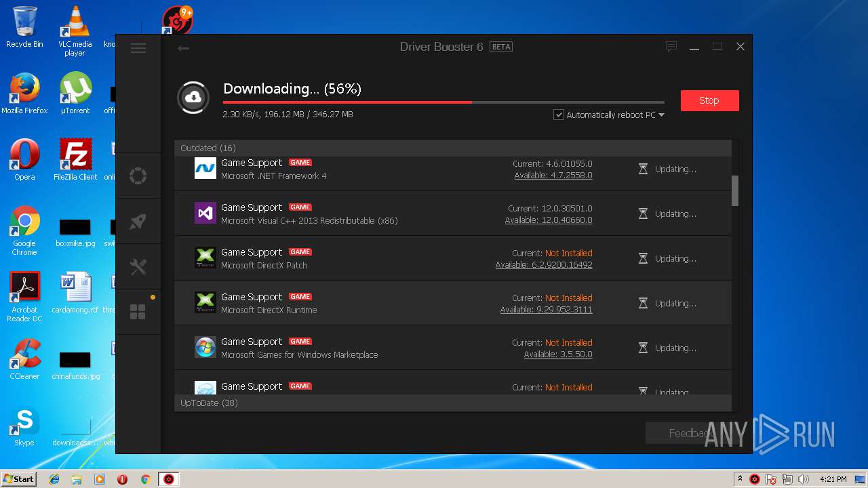The height and width of the screenshot is (488, 868).
Task: Collapse the Outdated (16) section header
Action: (x=453, y=148)
